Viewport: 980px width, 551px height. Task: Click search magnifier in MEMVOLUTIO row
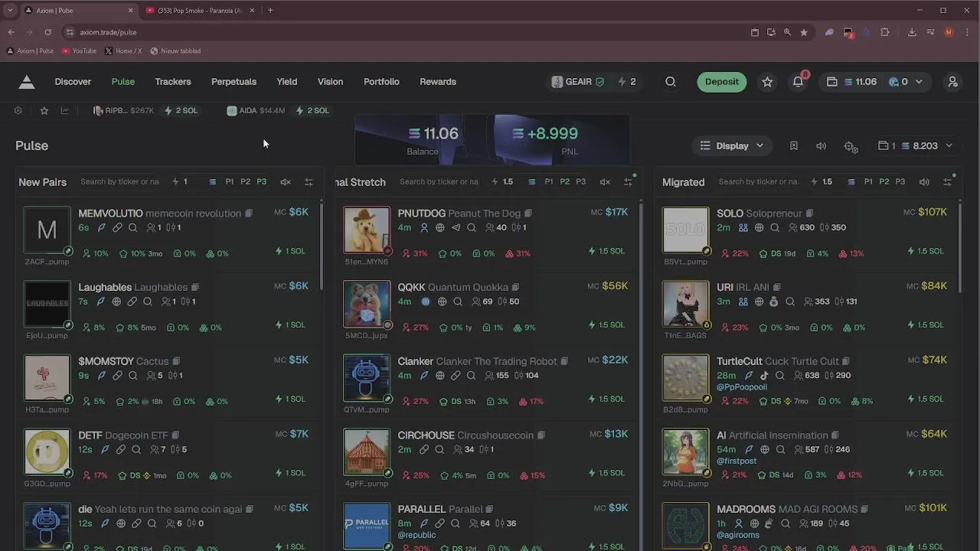pos(133,228)
